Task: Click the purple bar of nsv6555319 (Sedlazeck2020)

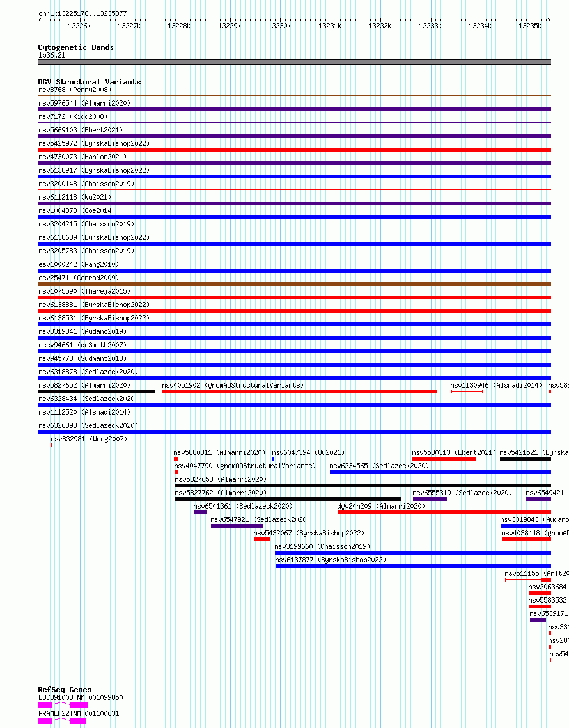Action: [x=430, y=499]
